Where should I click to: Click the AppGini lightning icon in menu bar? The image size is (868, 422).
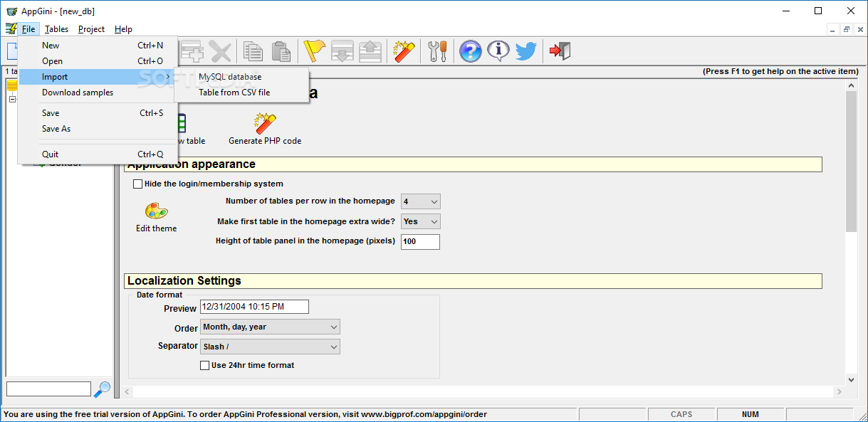coord(11,29)
